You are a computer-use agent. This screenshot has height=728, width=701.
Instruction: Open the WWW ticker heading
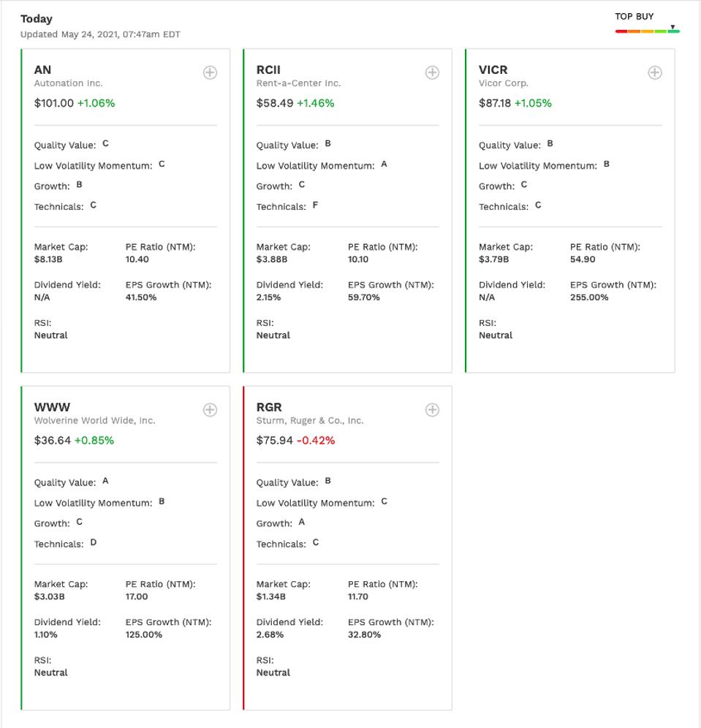click(x=52, y=407)
